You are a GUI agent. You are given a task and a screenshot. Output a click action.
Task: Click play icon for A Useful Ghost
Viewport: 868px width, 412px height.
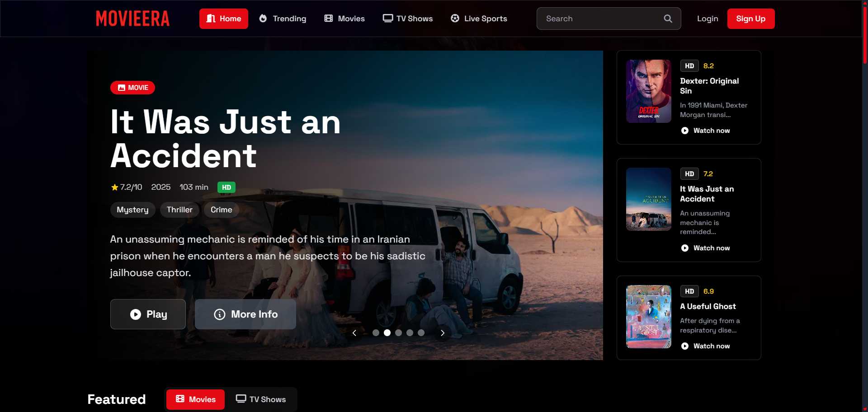coord(685,346)
